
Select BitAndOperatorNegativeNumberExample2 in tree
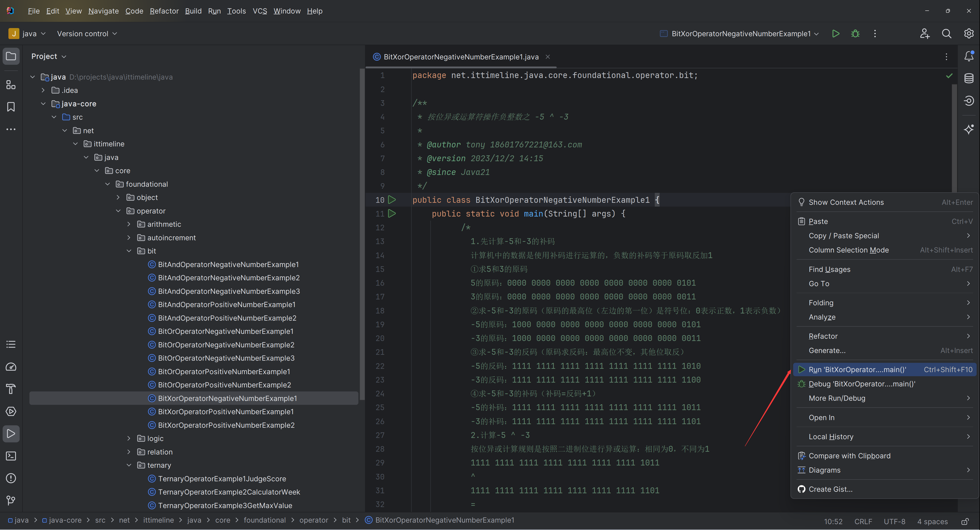tap(229, 278)
